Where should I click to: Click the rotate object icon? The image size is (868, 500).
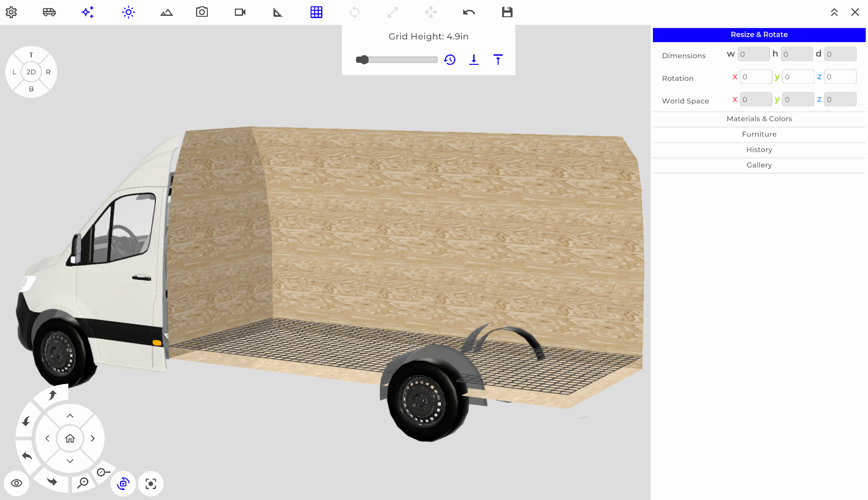(x=355, y=12)
